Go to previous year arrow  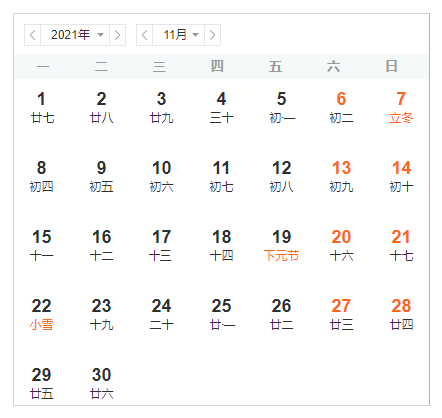click(33, 35)
